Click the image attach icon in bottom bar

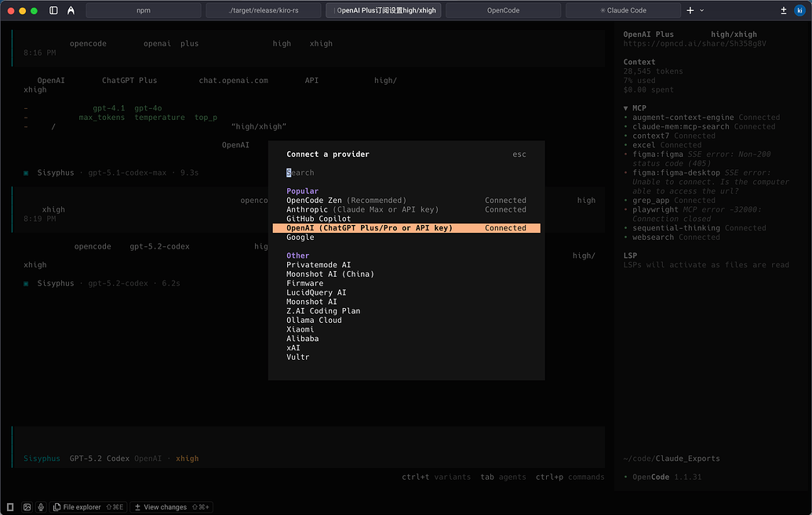point(27,507)
